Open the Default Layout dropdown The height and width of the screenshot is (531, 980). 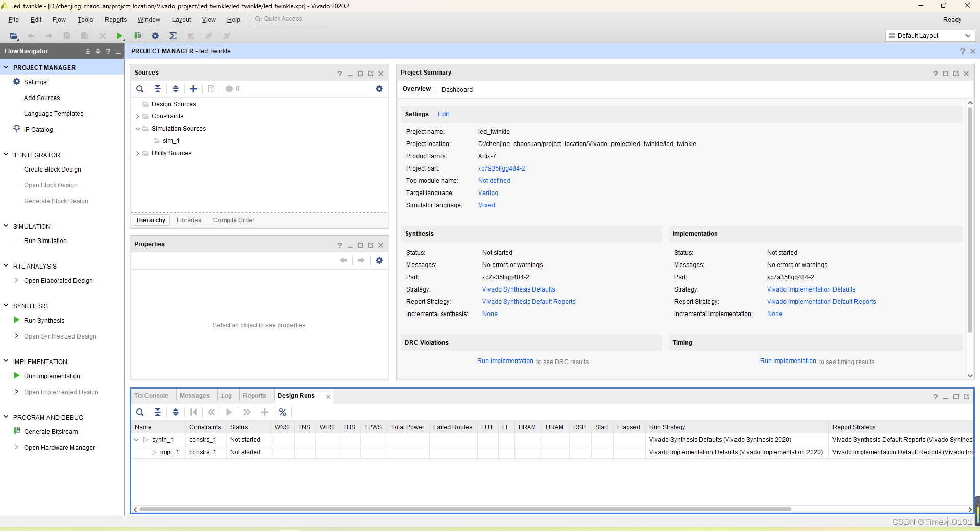[930, 36]
